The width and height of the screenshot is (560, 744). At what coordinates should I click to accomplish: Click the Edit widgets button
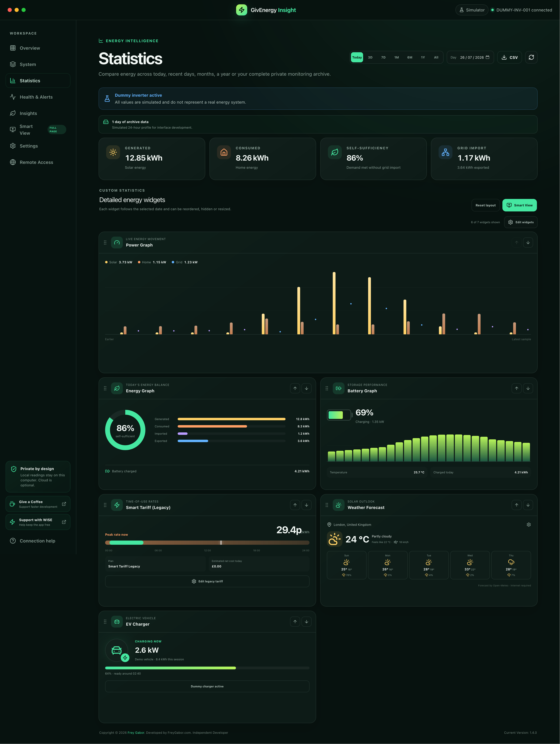point(521,222)
